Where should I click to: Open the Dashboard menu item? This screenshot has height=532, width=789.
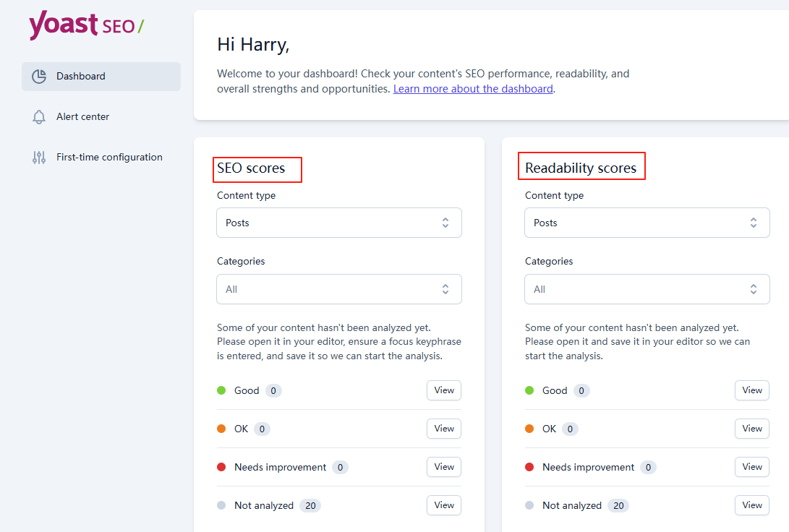coord(81,76)
